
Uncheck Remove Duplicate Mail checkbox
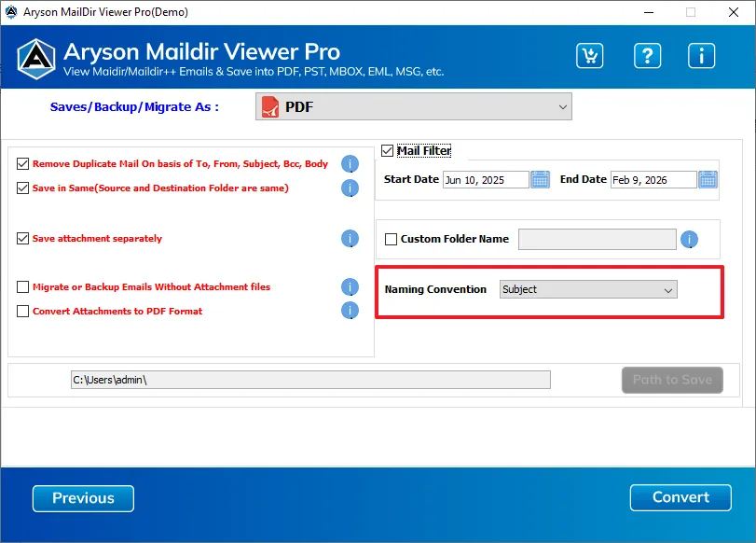[x=22, y=163]
